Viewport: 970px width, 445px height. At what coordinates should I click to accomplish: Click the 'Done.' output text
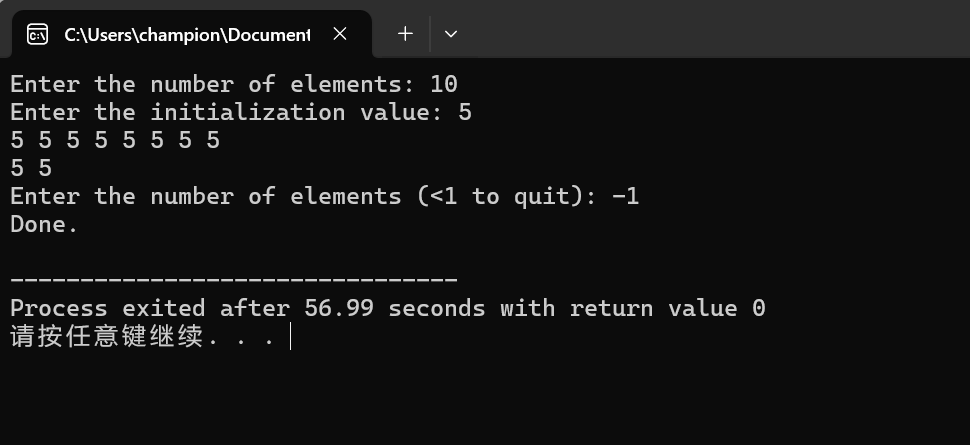(x=44, y=225)
